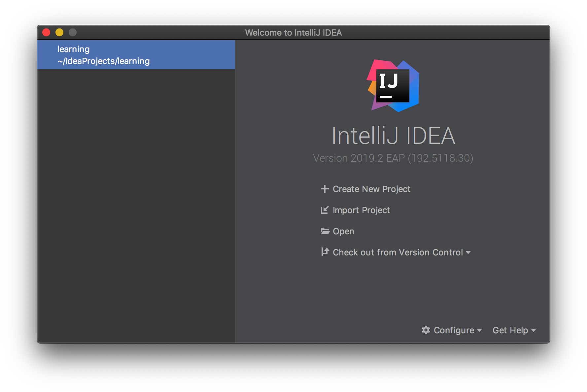Click the Version 2019.2 EAP label
The height and width of the screenshot is (392, 587).
tap(393, 158)
